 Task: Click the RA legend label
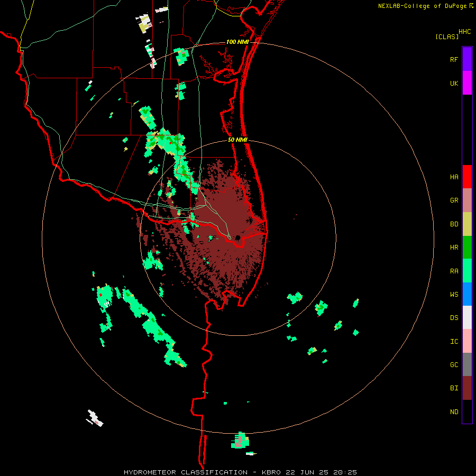(454, 271)
